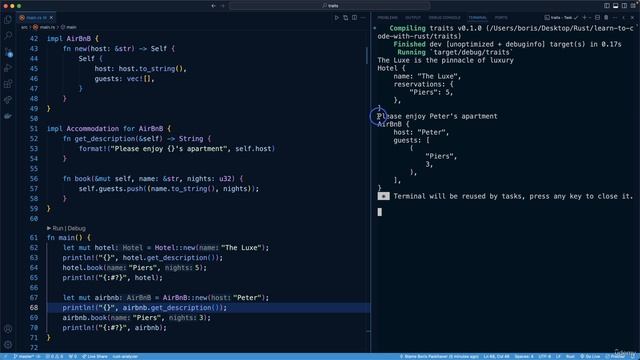Screen dimensions: 640x360
Task: Click the Debug code lens above main
Action: pyautogui.click(x=76, y=228)
